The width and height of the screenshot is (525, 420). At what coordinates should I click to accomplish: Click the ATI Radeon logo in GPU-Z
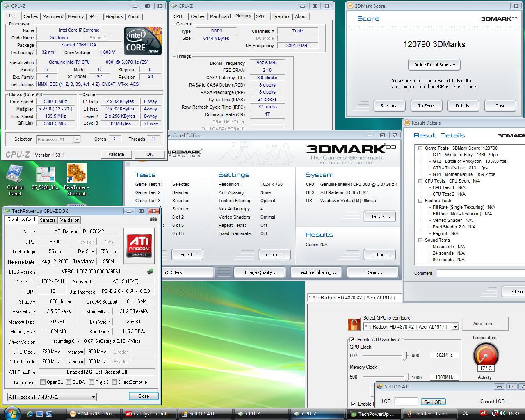click(139, 245)
